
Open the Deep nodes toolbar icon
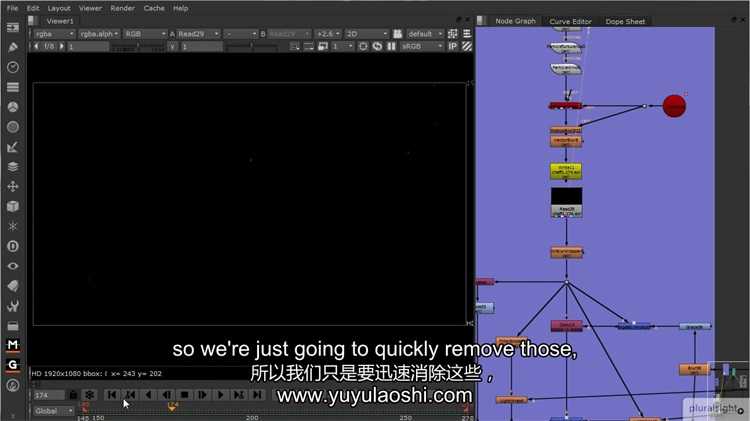tap(13, 246)
